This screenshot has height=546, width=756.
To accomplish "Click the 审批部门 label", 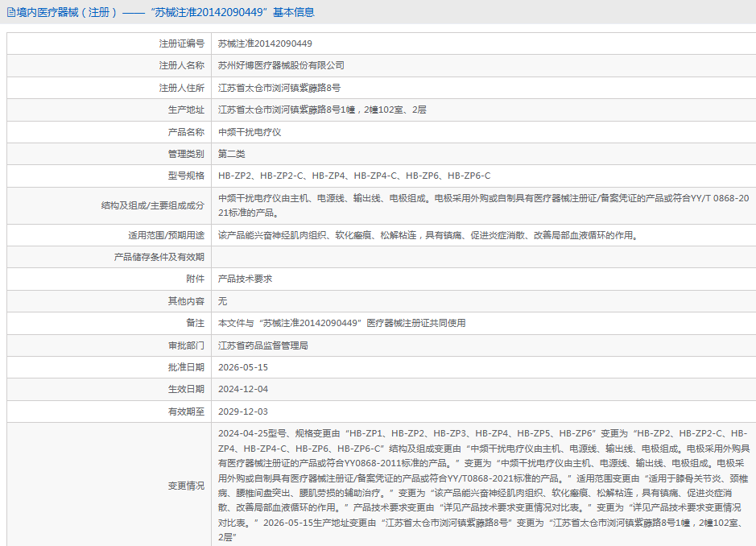I will [186, 345].
